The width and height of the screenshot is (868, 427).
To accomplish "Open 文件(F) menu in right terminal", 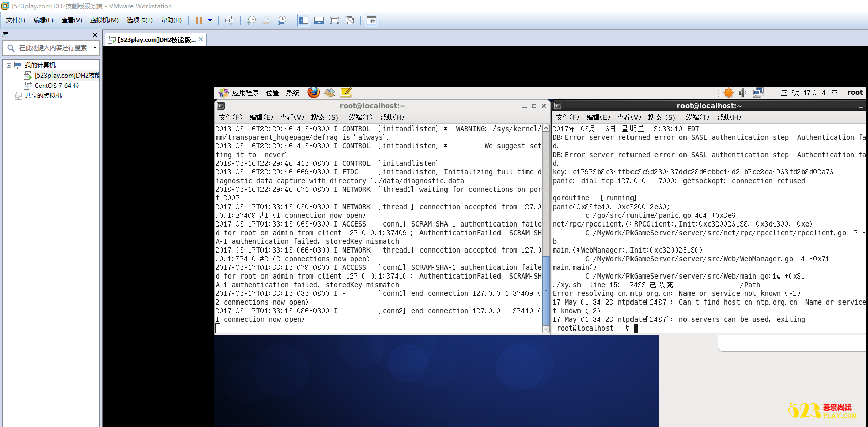I will coord(568,117).
